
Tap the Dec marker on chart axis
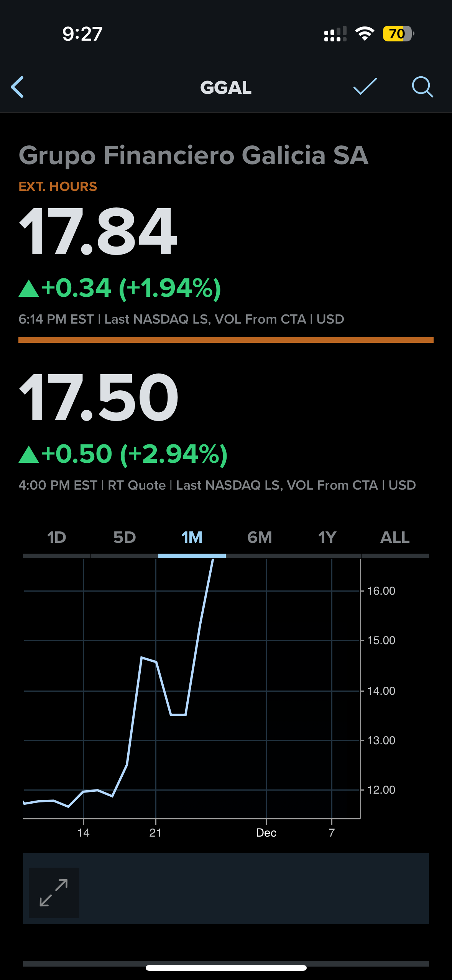point(266,832)
